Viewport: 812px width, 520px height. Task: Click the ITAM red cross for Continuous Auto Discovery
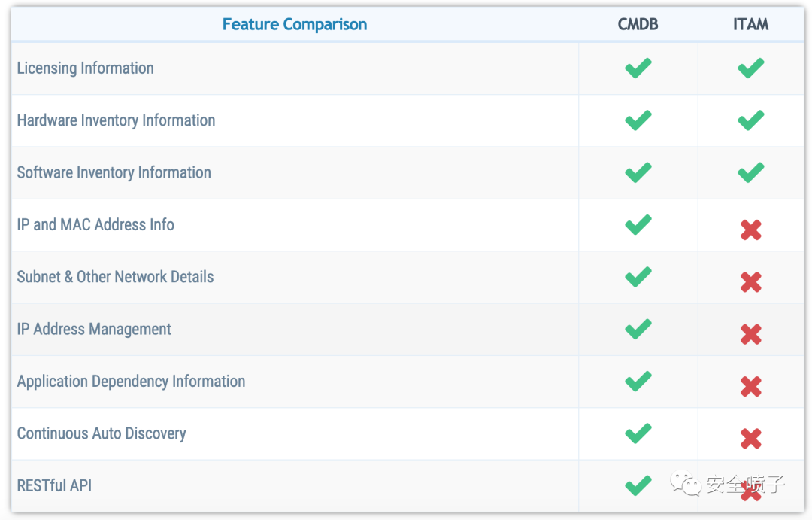(750, 439)
